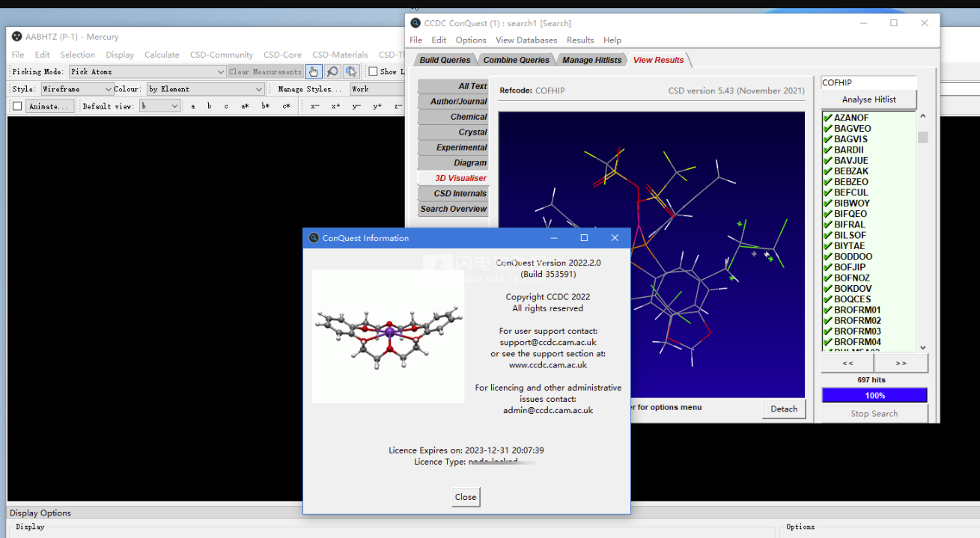Rotate x- in Mercury toolbar
The image size is (980, 538).
315,106
